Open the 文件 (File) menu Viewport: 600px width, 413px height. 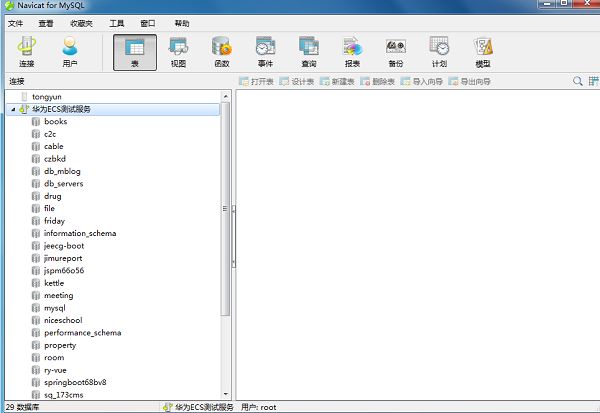15,24
